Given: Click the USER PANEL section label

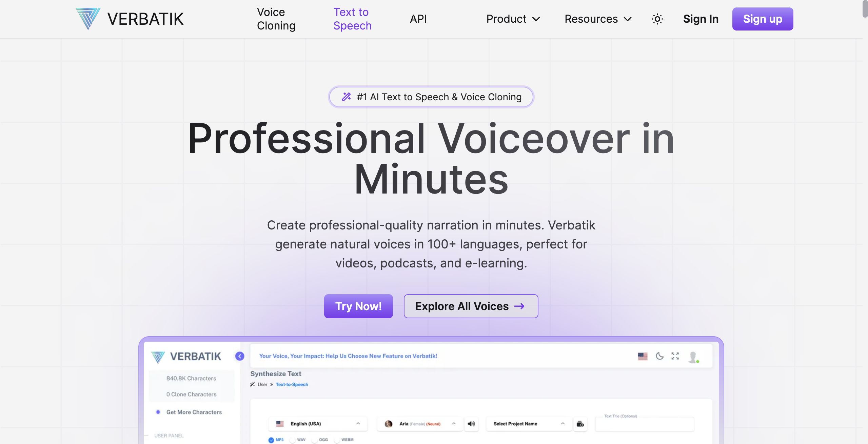Looking at the screenshot, I should pyautogui.click(x=169, y=436).
